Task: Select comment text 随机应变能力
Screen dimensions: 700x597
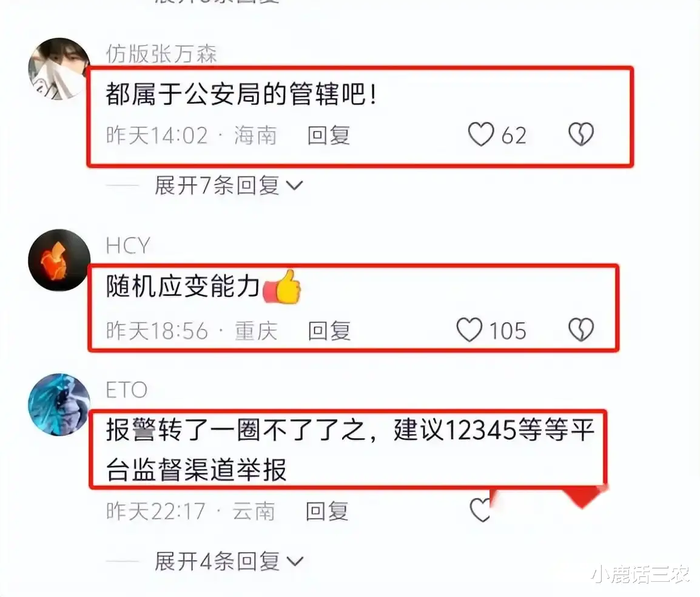Action: pyautogui.click(x=183, y=286)
